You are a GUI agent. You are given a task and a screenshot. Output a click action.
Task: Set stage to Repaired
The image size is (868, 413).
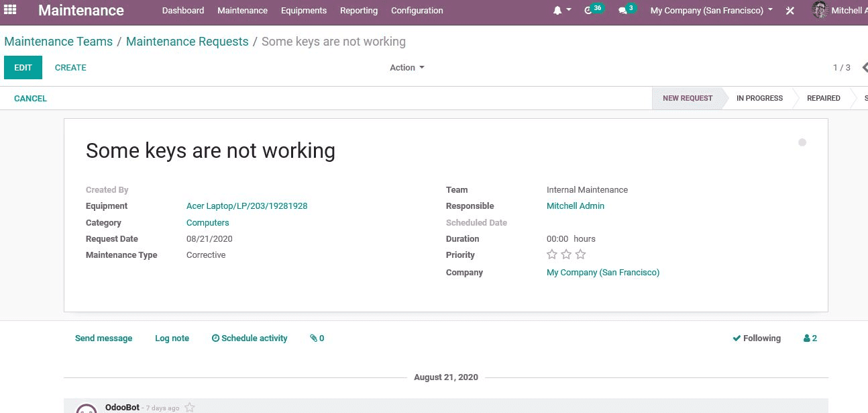(824, 98)
